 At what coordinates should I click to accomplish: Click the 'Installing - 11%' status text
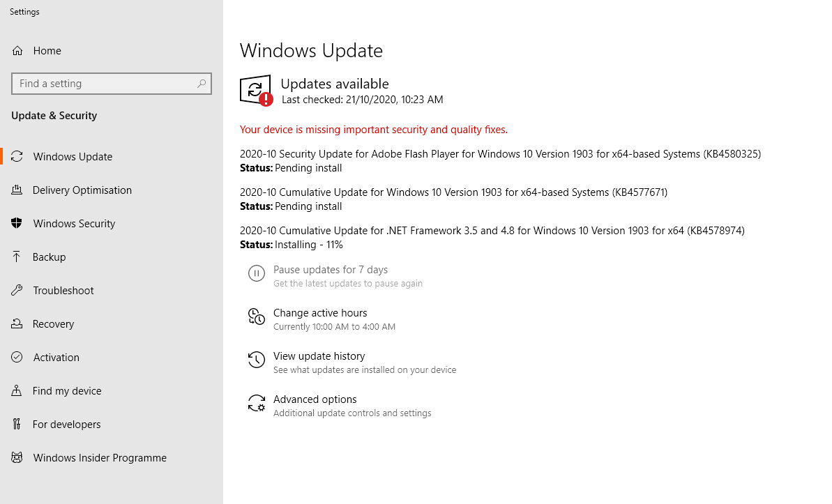(309, 245)
